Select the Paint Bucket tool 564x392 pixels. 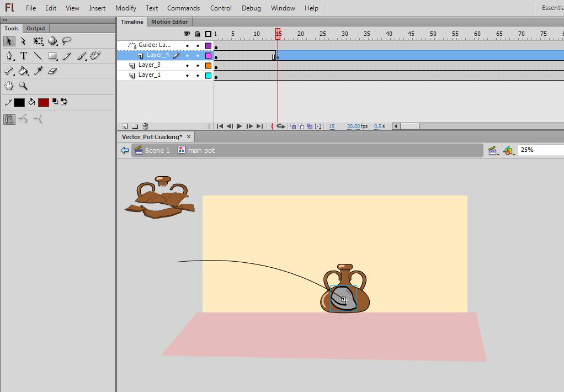24,71
